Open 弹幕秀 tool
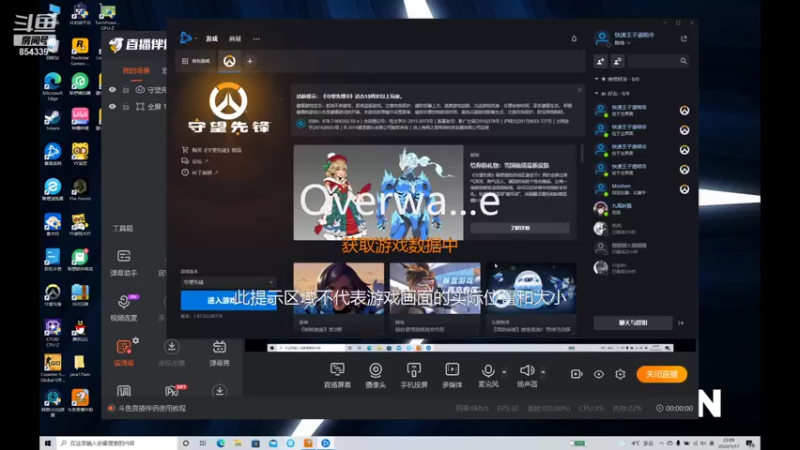Image resolution: width=800 pixels, height=450 pixels. click(219, 353)
